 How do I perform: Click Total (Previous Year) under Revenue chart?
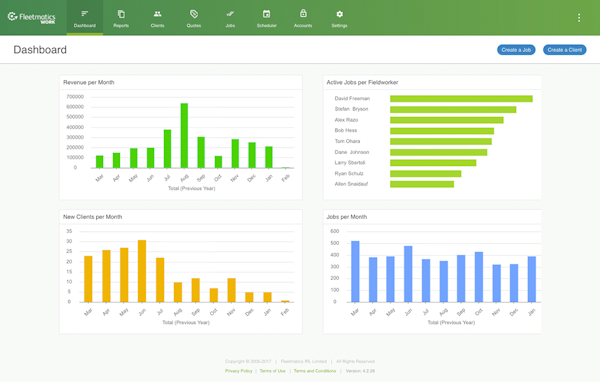(191, 188)
